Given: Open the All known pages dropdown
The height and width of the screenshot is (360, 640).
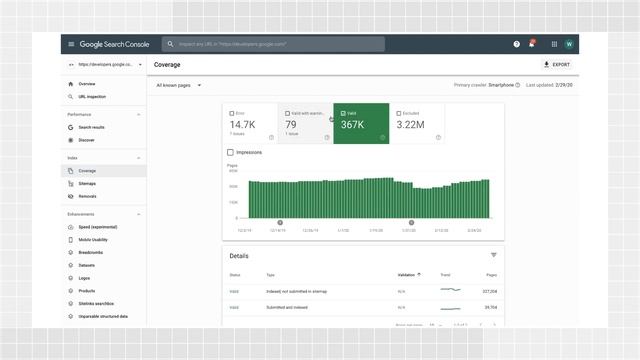Looking at the screenshot, I should point(179,85).
